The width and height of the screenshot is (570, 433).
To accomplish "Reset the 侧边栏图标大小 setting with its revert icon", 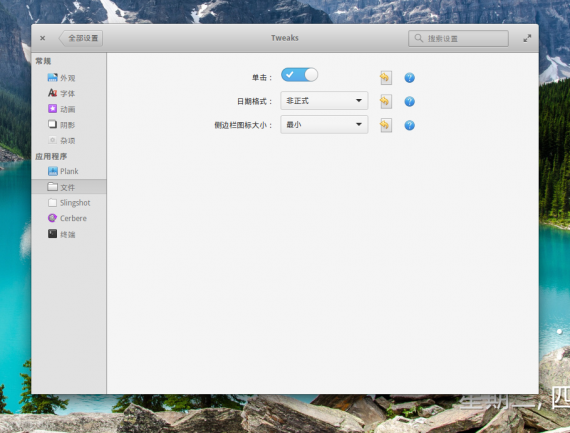I will tap(386, 125).
